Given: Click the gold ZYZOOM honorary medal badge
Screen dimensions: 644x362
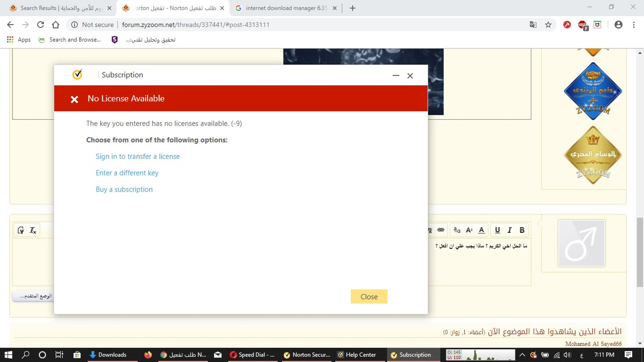Looking at the screenshot, I should click(593, 155).
